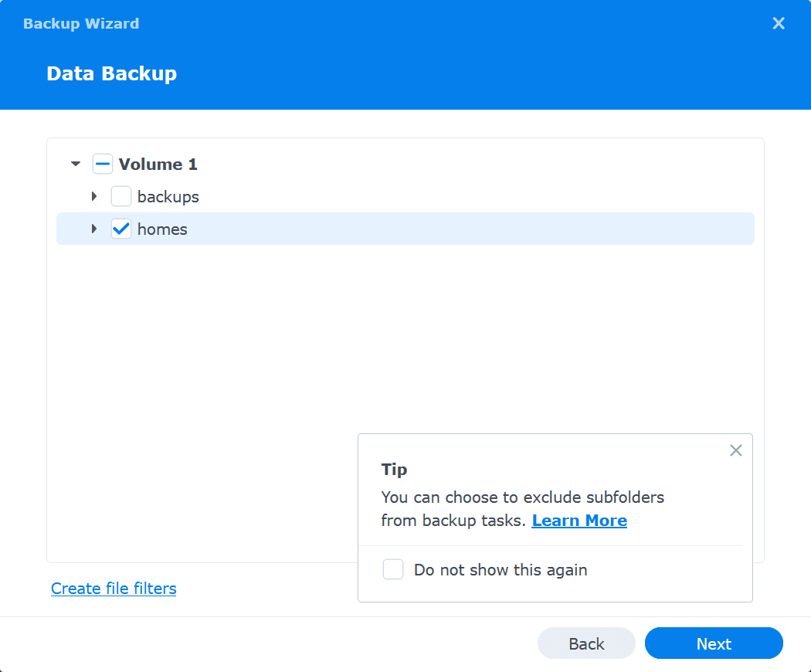Viewport: 811px width, 672px height.
Task: Dismiss the Tip popup
Action: [x=735, y=450]
